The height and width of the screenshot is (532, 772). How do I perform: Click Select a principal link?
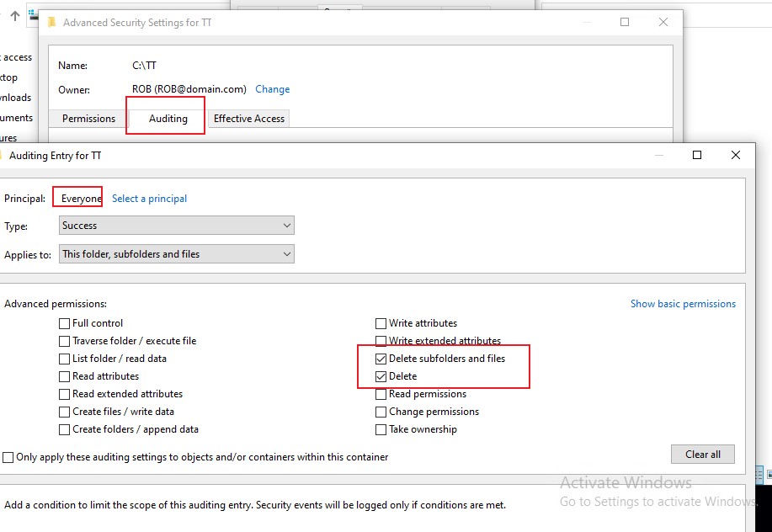(x=149, y=199)
